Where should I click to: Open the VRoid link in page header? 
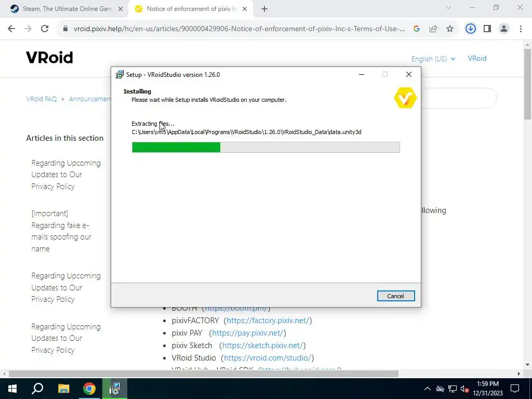[x=477, y=58]
